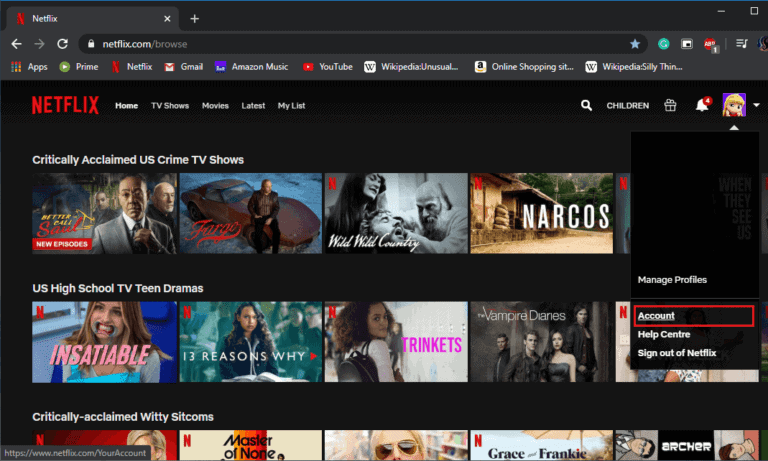Screen dimensions: 768x461
Task: Open the Prime bookmark
Action: tap(79, 67)
